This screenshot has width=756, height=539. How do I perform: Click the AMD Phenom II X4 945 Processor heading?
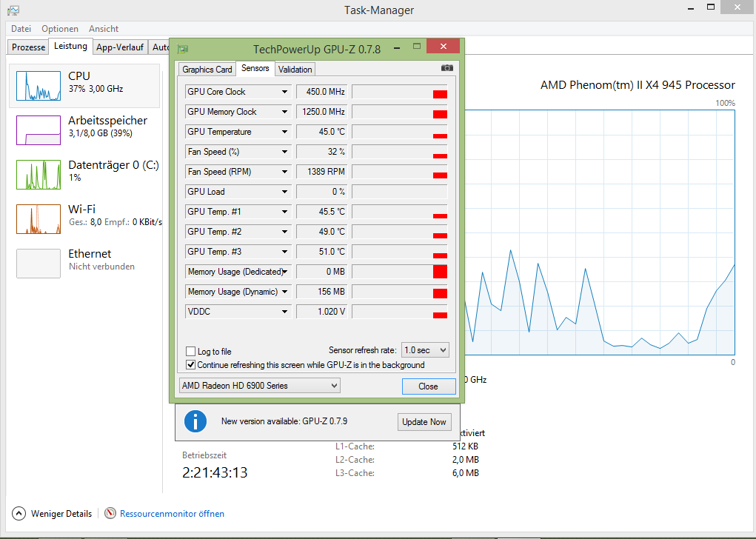pyautogui.click(x=638, y=85)
